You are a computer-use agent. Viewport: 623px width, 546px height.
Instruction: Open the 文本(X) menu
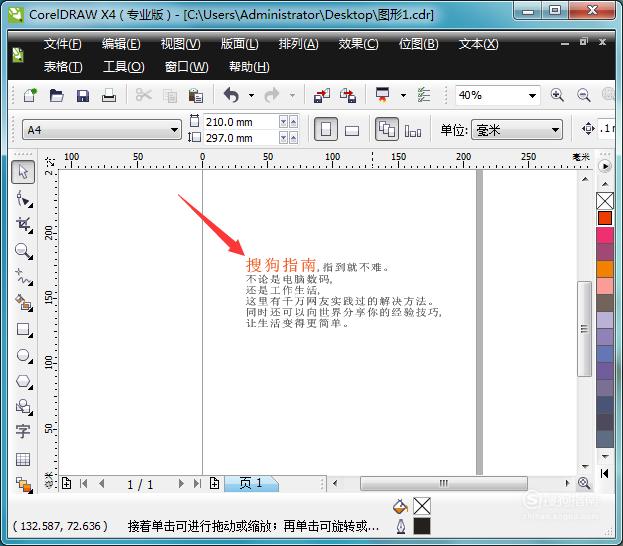[x=478, y=44]
